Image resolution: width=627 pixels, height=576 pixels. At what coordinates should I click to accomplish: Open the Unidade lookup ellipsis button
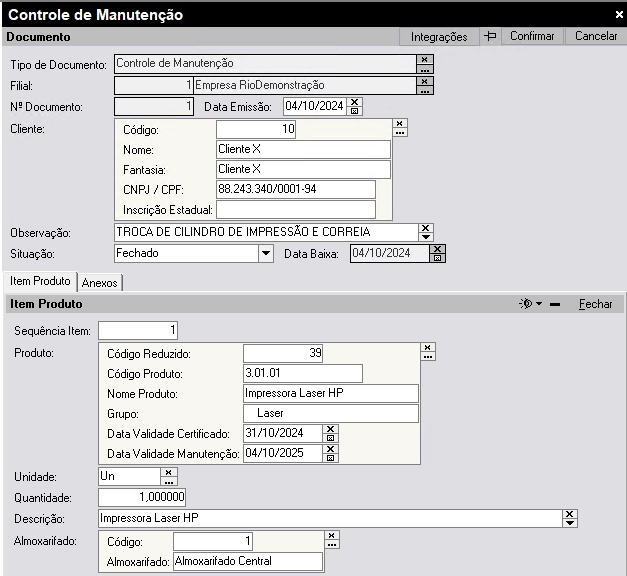click(169, 481)
